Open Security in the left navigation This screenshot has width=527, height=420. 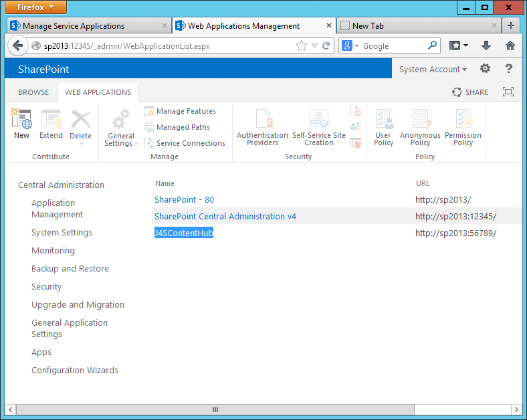[46, 287]
